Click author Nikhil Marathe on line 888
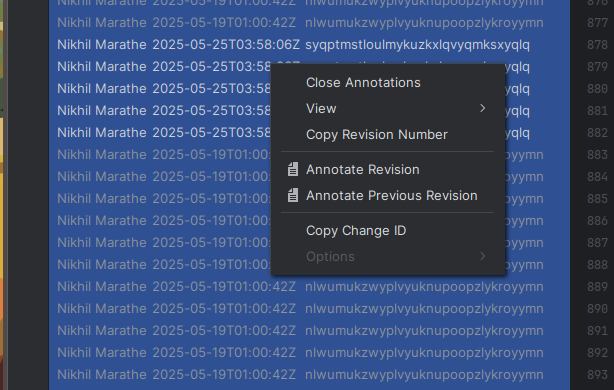614x390 pixels. pos(102,264)
